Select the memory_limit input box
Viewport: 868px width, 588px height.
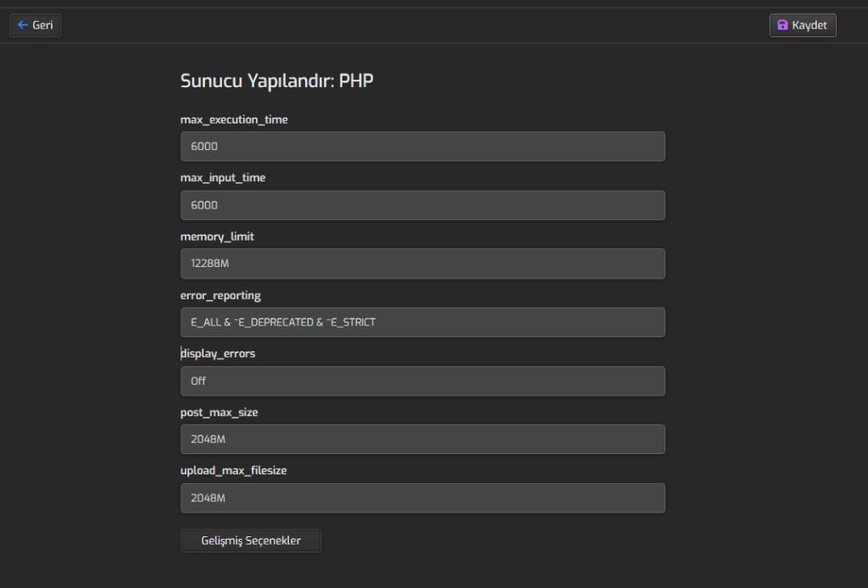pyautogui.click(x=422, y=263)
